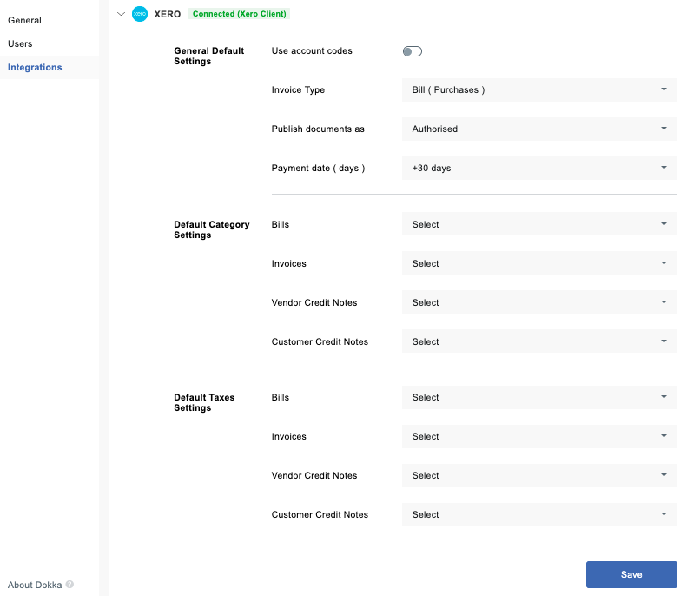Viewport: 700px width, 596px height.
Task: Select default category for Bills
Action: (x=538, y=224)
